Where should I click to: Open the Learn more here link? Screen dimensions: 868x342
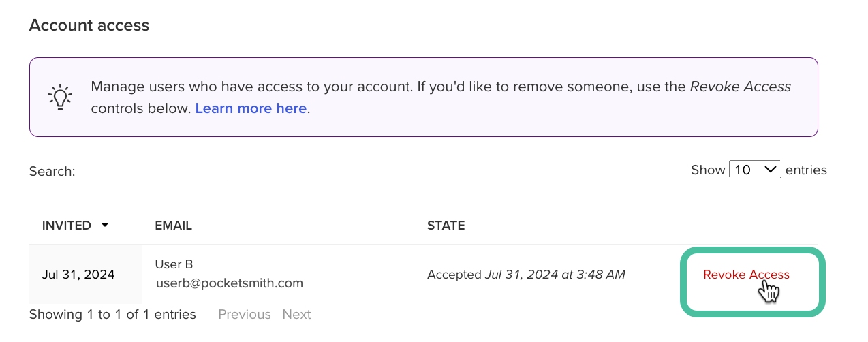[251, 108]
